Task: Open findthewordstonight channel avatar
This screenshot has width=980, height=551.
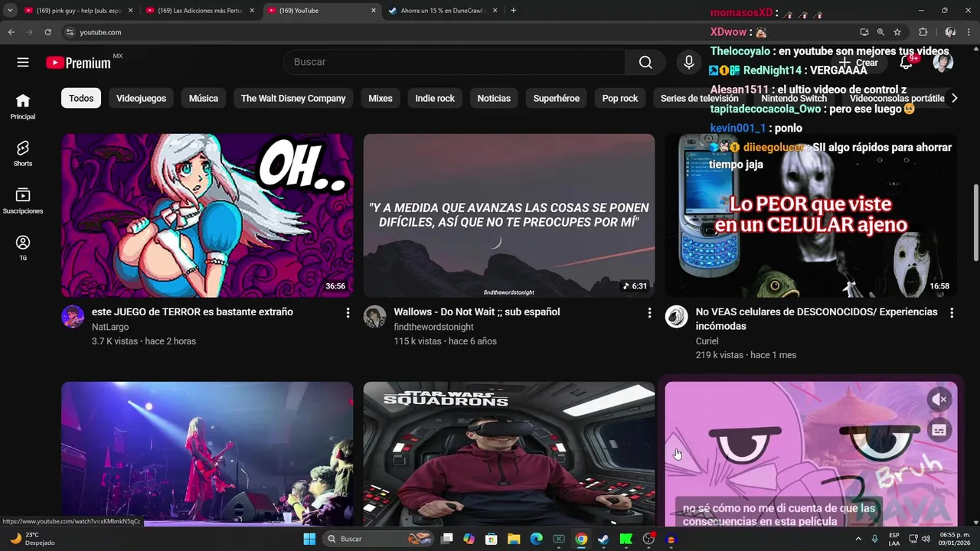Action: [x=374, y=317]
